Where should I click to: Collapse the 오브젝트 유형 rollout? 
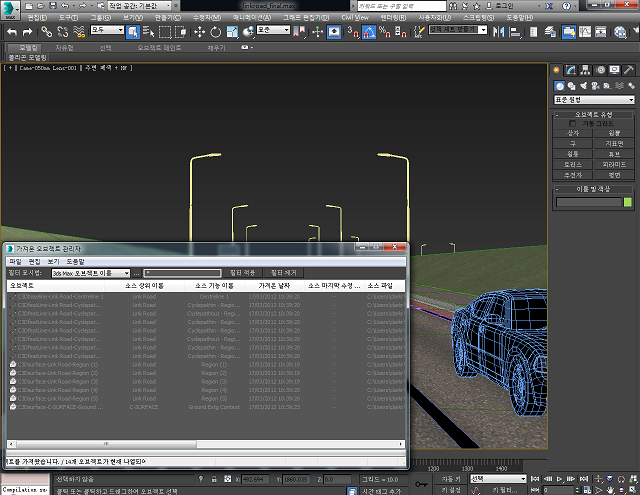(595, 115)
